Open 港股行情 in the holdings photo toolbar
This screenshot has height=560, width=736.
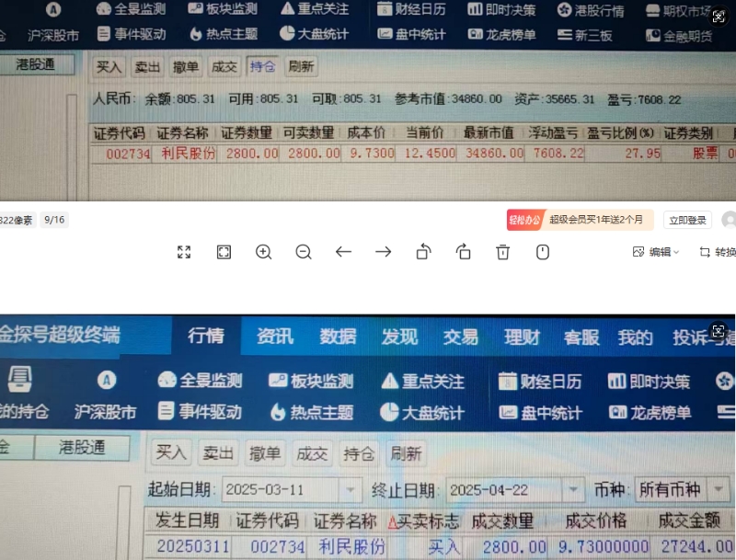click(591, 10)
